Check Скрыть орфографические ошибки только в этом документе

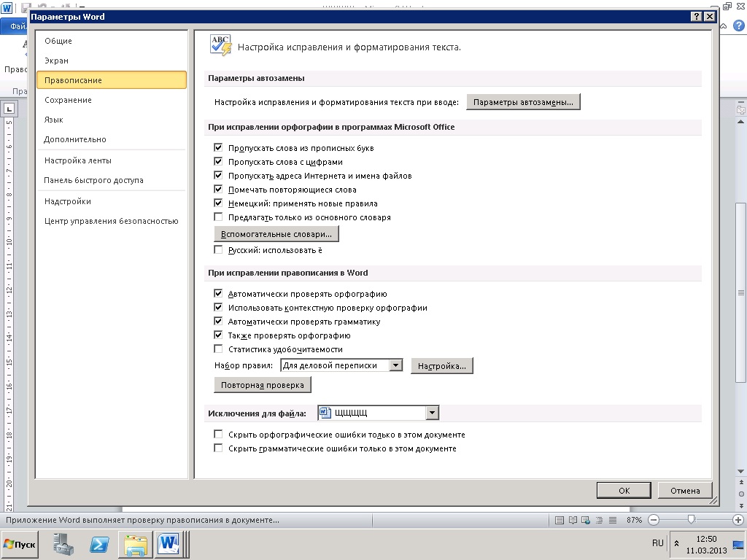218,434
